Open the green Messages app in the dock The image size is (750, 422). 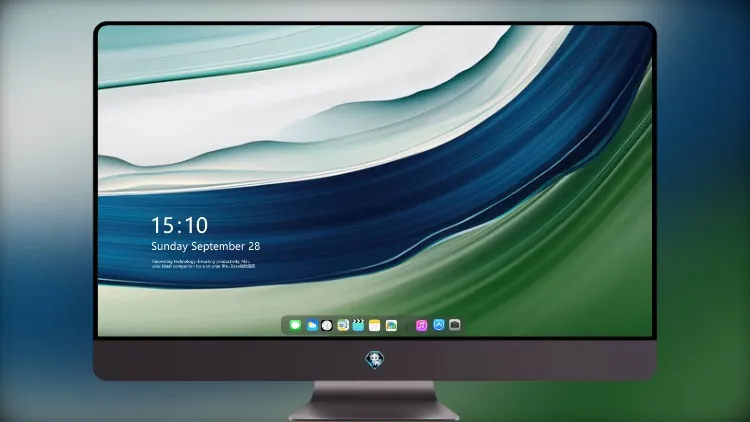(295, 325)
